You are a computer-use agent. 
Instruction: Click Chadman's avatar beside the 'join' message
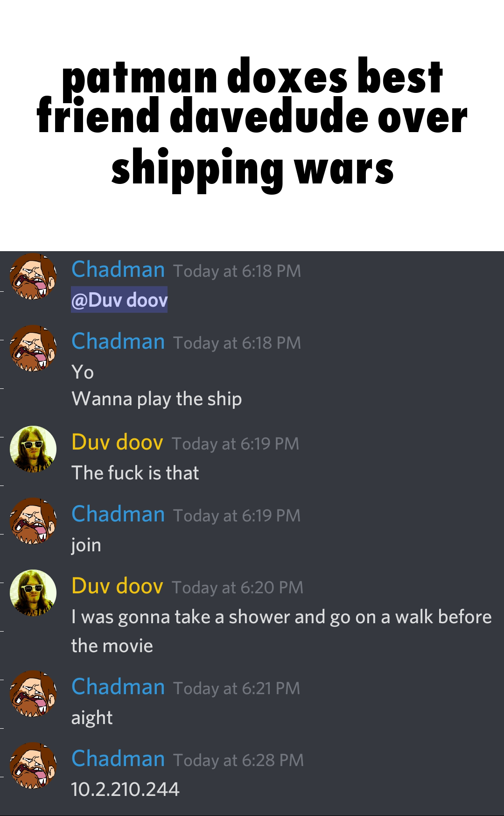coord(33,521)
